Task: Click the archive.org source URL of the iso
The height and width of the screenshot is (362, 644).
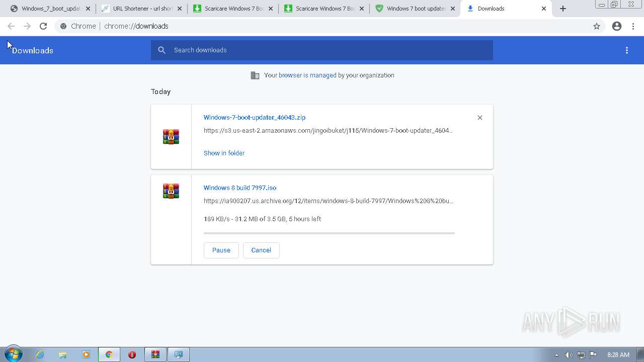Action: point(329,201)
